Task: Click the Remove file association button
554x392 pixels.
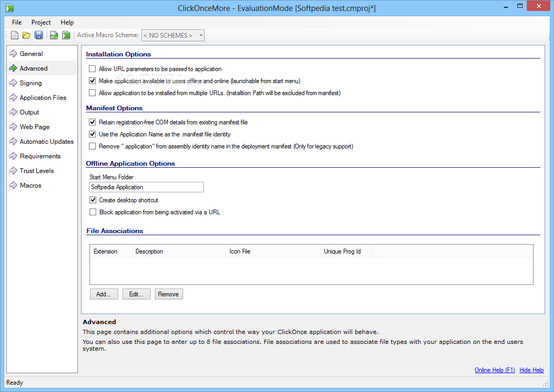Action: (x=169, y=294)
